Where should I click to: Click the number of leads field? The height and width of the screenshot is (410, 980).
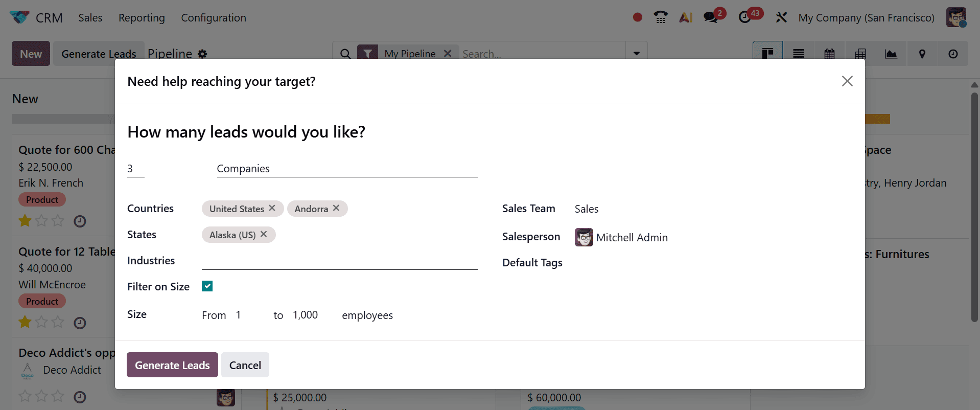click(136, 169)
